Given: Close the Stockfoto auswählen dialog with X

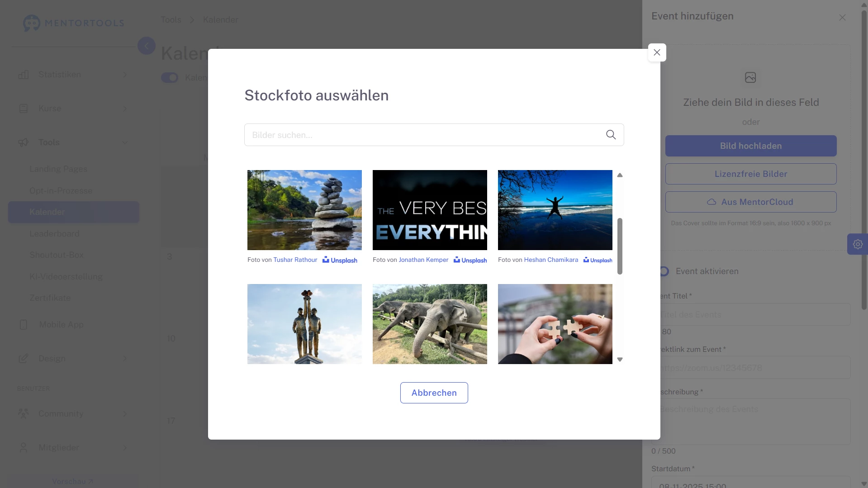Looking at the screenshot, I should click(x=657, y=52).
